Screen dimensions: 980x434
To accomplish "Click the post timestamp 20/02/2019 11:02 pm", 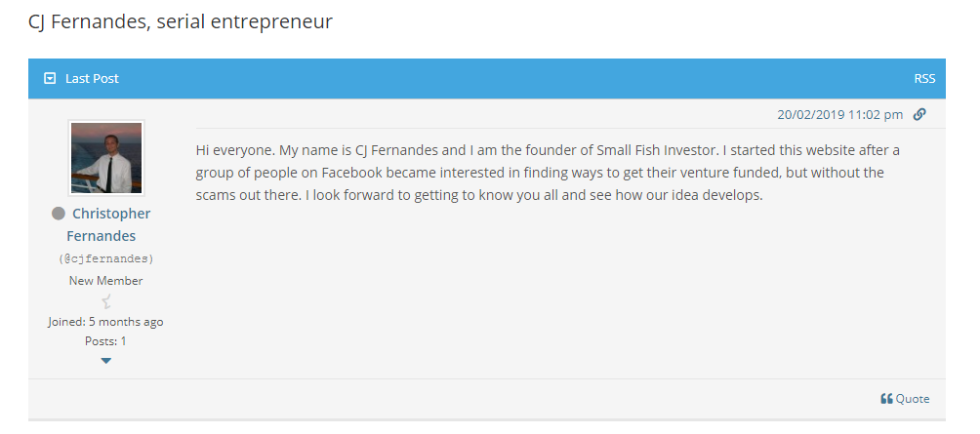I will [x=840, y=114].
